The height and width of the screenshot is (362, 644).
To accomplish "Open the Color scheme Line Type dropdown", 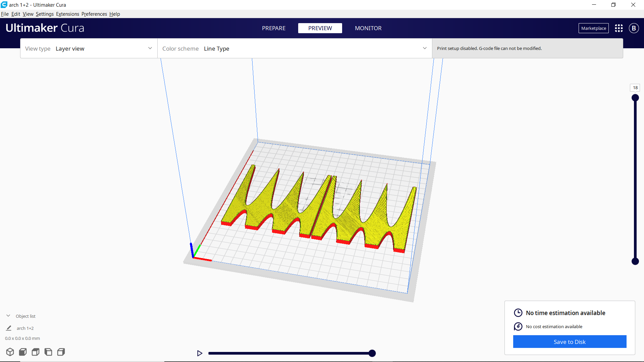I will click(294, 49).
